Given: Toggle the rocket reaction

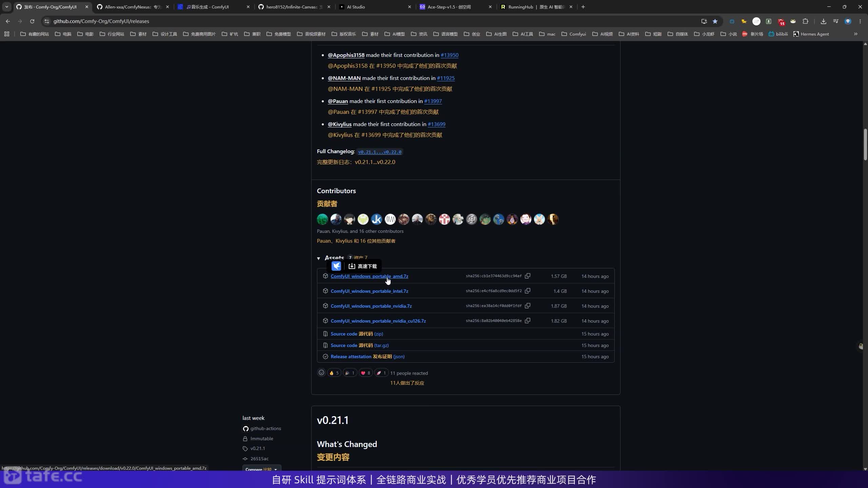Looking at the screenshot, I should pos(381,373).
